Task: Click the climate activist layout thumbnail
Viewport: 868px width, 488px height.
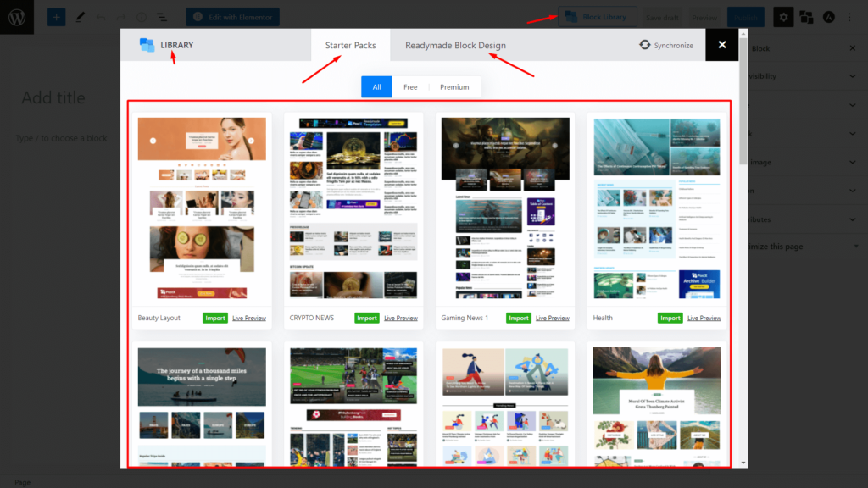Action: [657, 407]
